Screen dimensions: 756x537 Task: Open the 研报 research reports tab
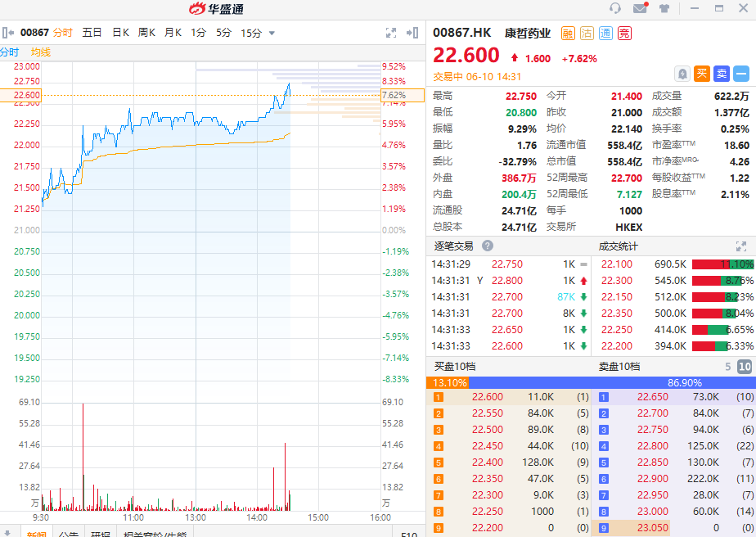(x=101, y=534)
